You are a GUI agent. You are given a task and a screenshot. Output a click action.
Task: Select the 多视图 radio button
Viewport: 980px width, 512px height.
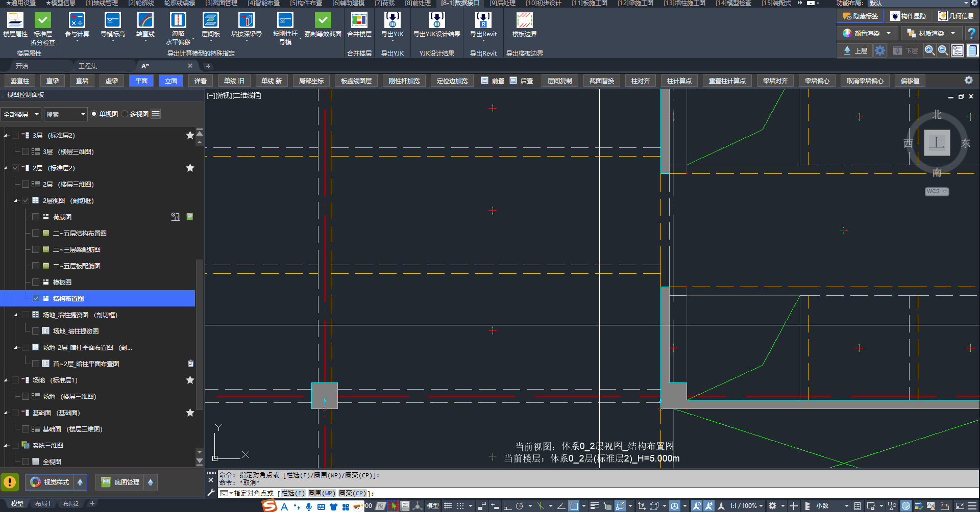pos(125,114)
